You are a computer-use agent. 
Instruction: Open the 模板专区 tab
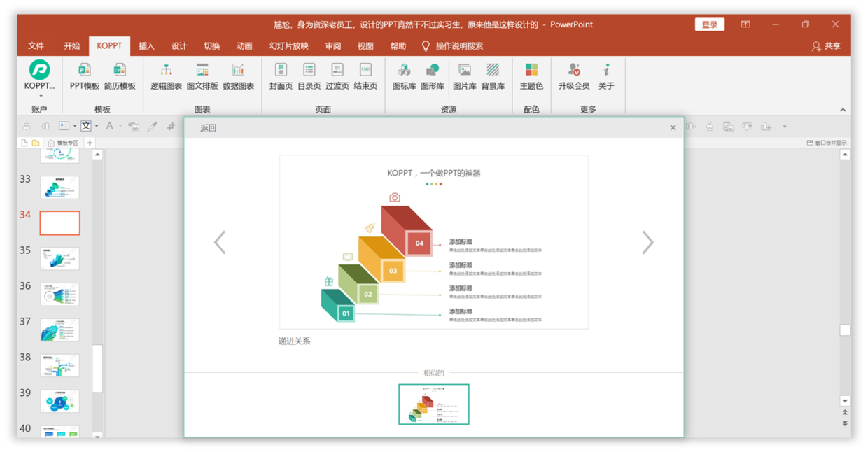(63, 143)
